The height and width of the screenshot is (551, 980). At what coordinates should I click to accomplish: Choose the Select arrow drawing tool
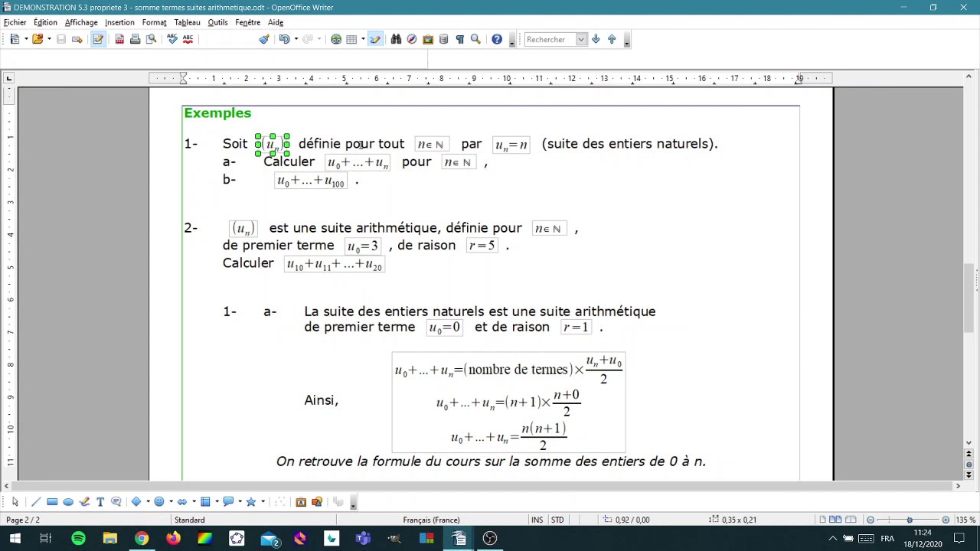pyautogui.click(x=15, y=502)
